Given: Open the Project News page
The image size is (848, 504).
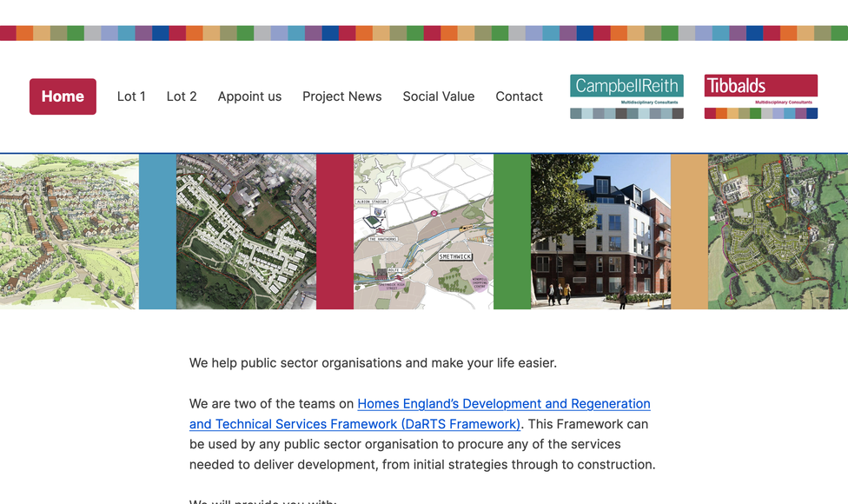Looking at the screenshot, I should click(341, 96).
